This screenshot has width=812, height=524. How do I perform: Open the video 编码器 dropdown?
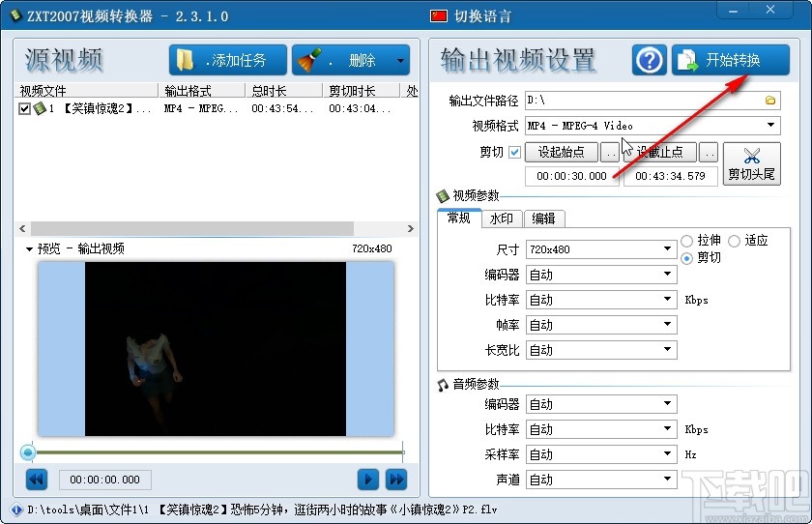(x=601, y=275)
